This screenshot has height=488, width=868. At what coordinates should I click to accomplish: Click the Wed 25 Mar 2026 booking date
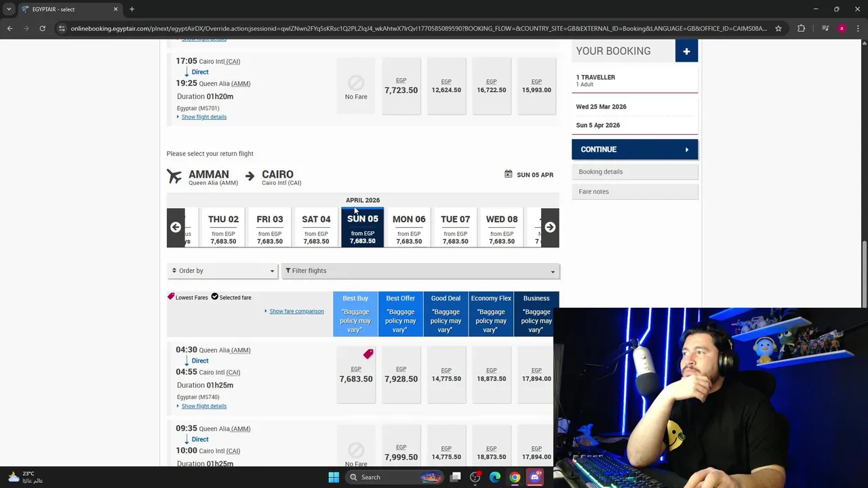click(601, 107)
